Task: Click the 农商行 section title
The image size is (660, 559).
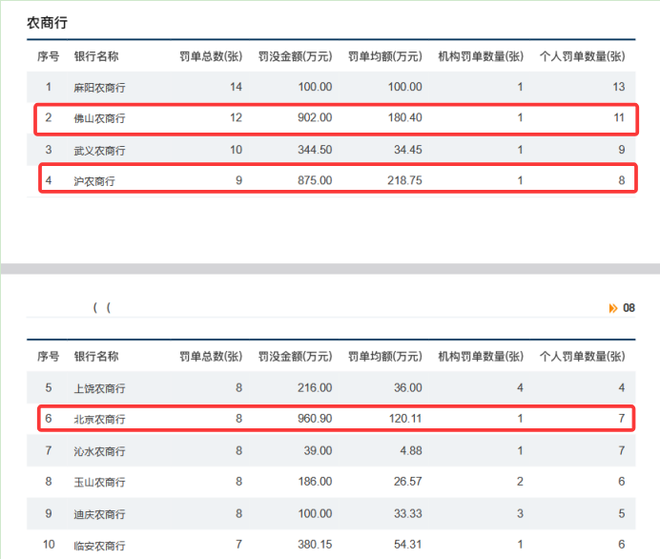Action: pyautogui.click(x=47, y=21)
